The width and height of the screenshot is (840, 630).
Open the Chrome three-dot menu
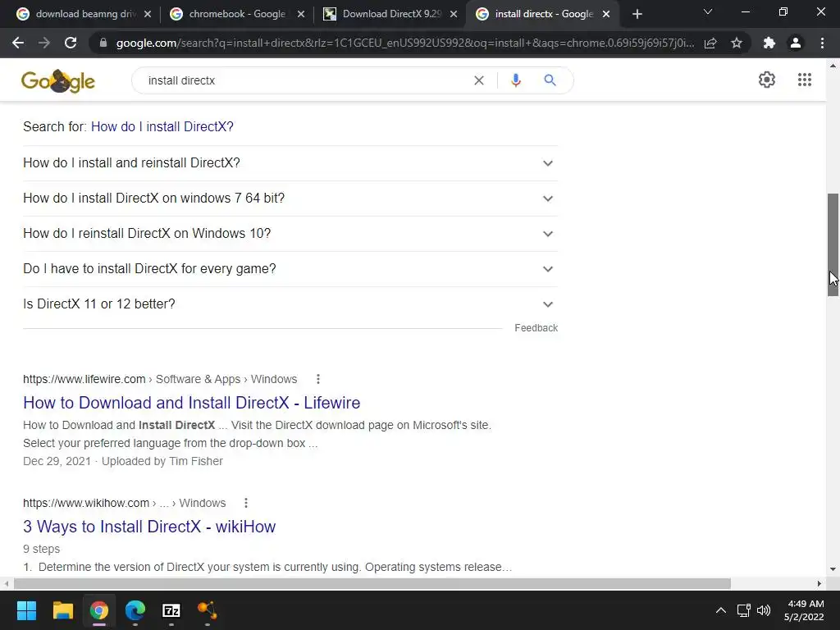tap(822, 43)
